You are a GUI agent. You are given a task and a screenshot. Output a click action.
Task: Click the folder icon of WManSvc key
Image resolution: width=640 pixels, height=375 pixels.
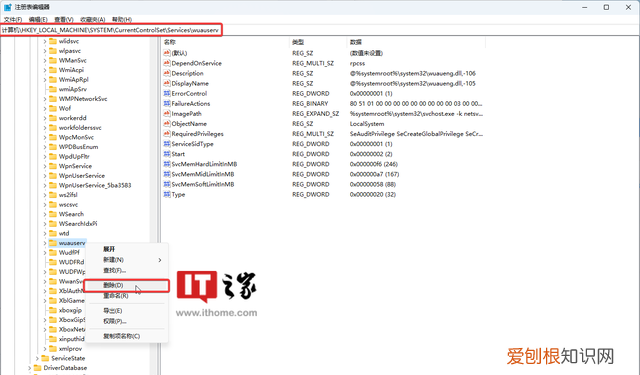pos(53,60)
